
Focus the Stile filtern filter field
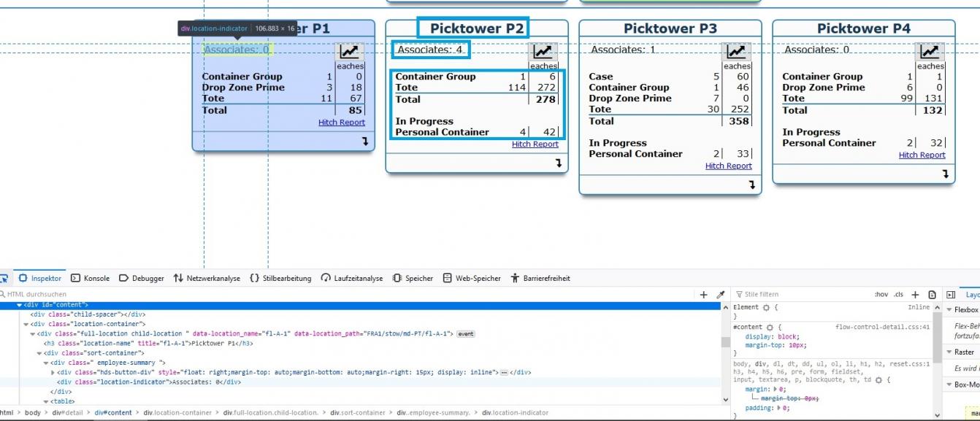pyautogui.click(x=802, y=295)
